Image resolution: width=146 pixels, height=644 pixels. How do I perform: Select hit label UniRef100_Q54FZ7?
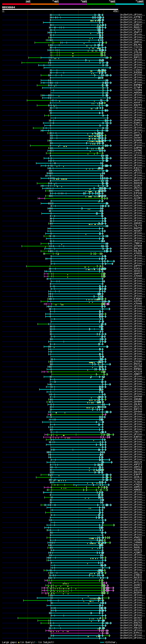[131, 32]
